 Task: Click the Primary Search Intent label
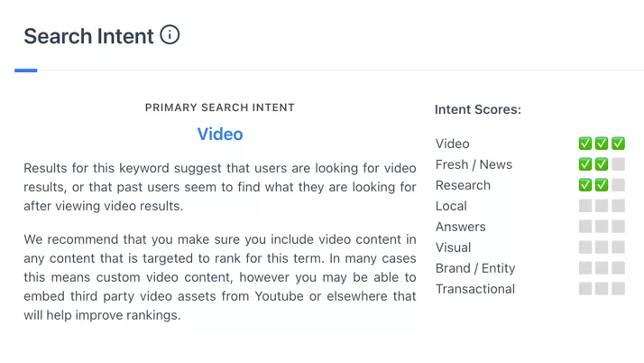point(220,107)
